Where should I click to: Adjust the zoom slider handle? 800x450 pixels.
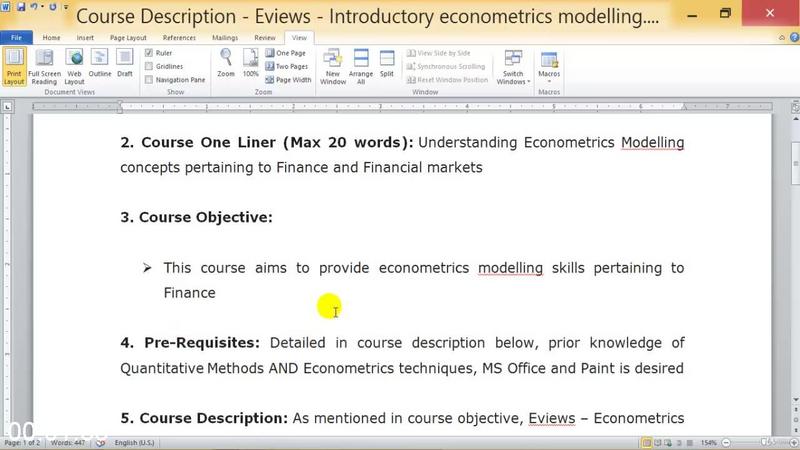pos(764,442)
